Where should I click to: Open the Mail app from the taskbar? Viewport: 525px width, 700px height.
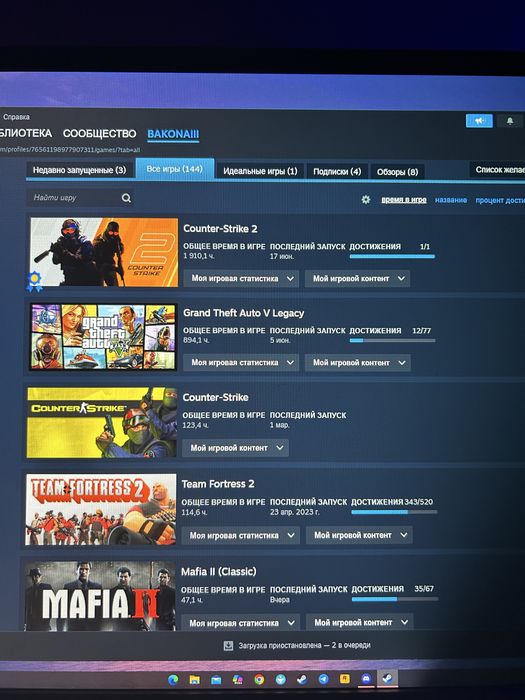[x=216, y=679]
